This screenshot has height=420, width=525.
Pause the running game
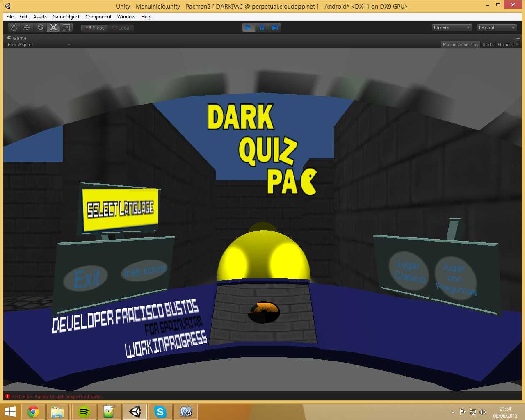point(262,27)
